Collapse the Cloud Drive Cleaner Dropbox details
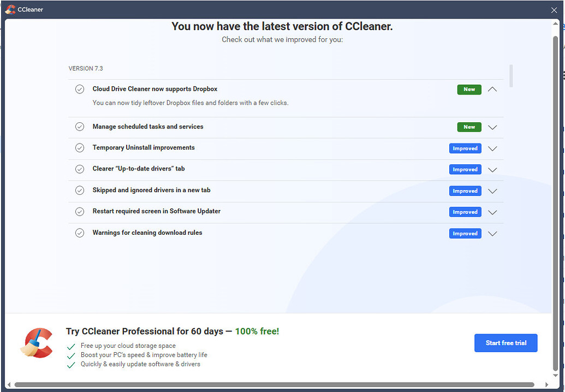Viewport: 565px width, 392px height. point(492,89)
